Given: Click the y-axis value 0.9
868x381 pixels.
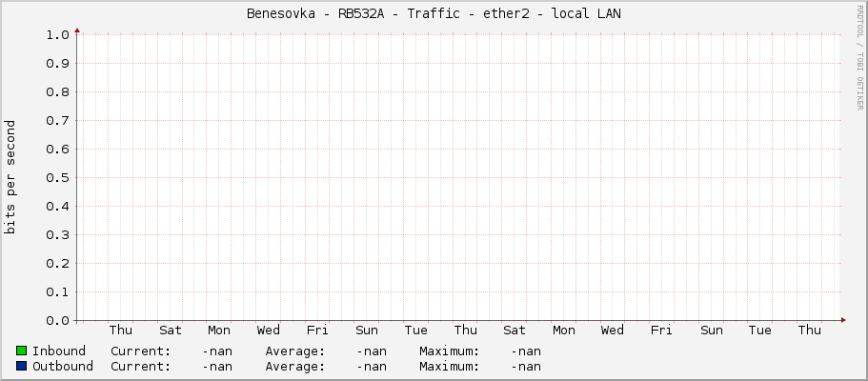Looking at the screenshot, I should 57,64.
